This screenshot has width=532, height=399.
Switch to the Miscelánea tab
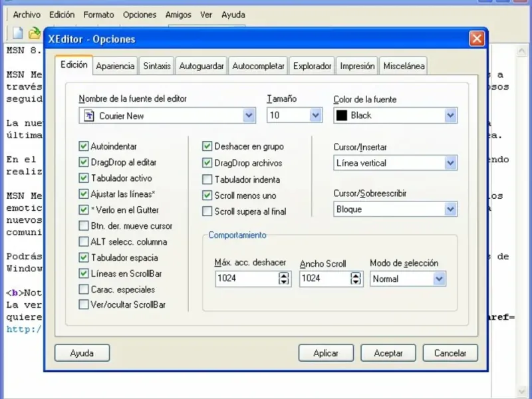[404, 66]
